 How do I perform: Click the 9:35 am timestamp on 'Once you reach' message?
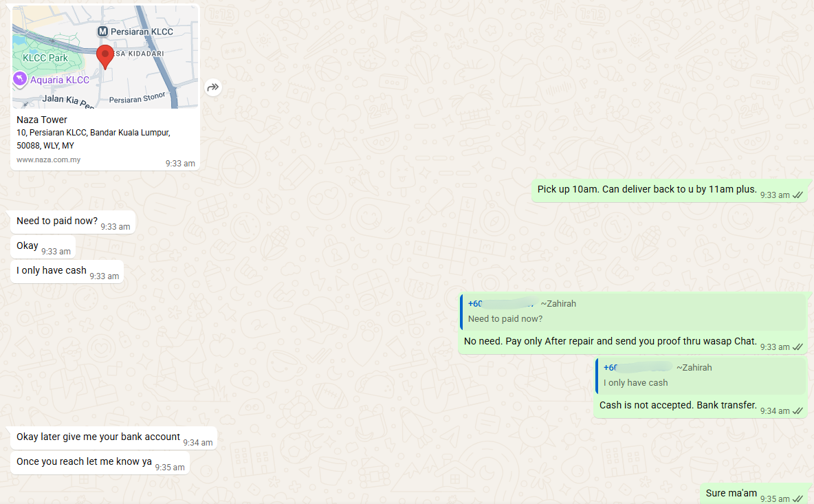170,467
